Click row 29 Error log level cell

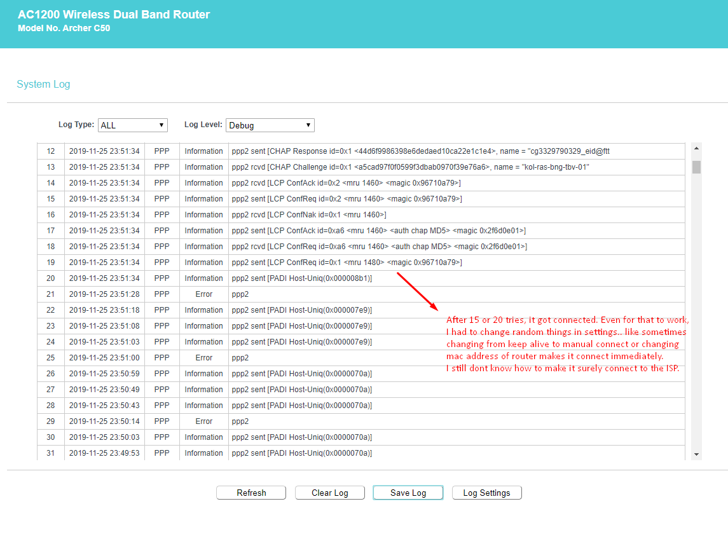point(203,421)
